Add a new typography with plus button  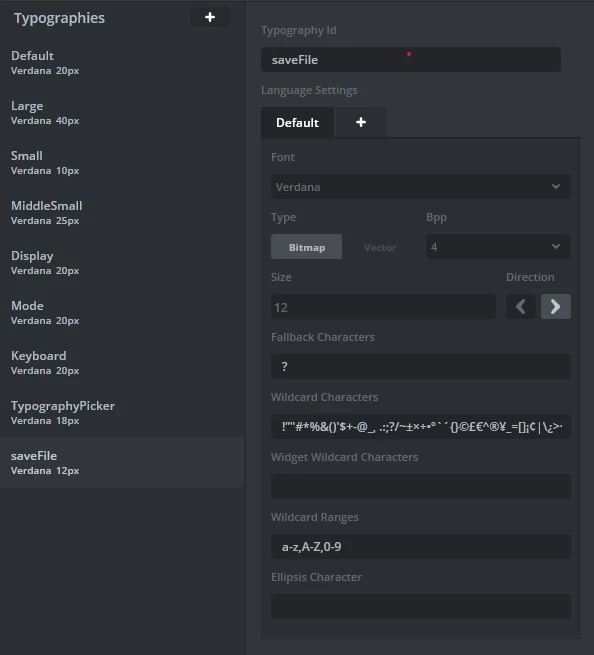pyautogui.click(x=210, y=17)
